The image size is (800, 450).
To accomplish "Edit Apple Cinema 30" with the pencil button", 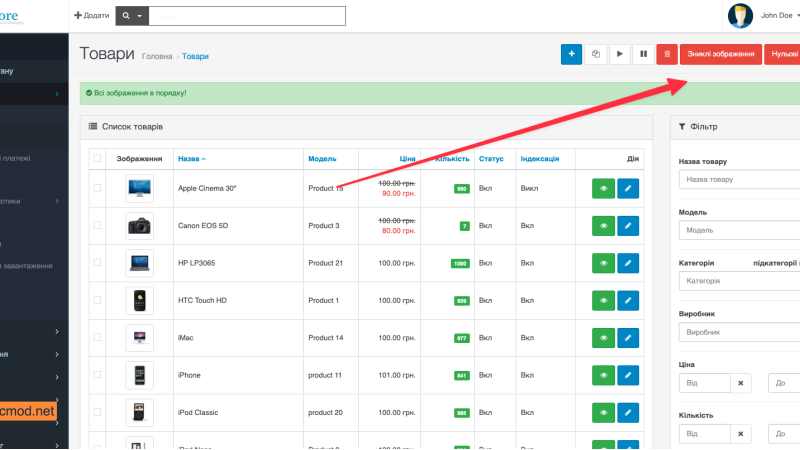I will click(x=628, y=188).
